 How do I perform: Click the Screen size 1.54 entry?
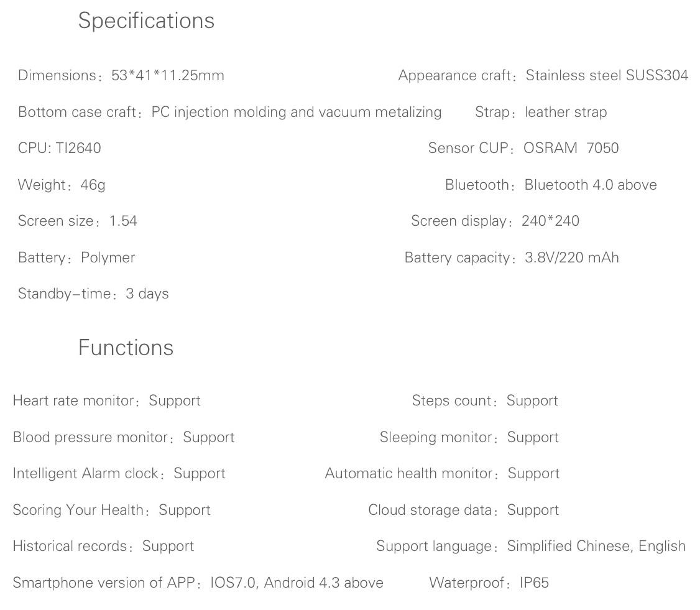[78, 221]
